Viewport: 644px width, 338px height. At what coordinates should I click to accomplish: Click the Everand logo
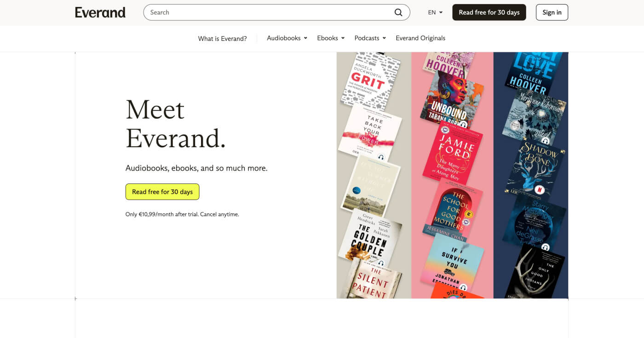pos(100,12)
